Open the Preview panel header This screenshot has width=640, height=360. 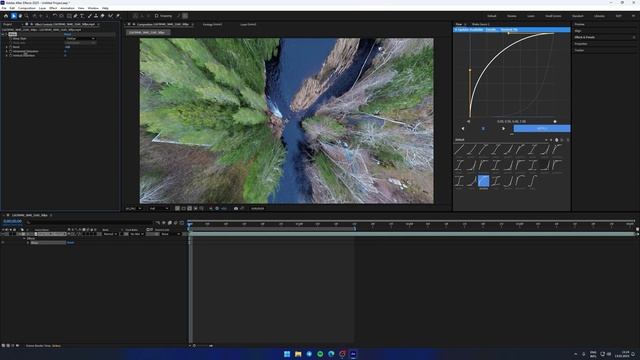click(x=579, y=24)
